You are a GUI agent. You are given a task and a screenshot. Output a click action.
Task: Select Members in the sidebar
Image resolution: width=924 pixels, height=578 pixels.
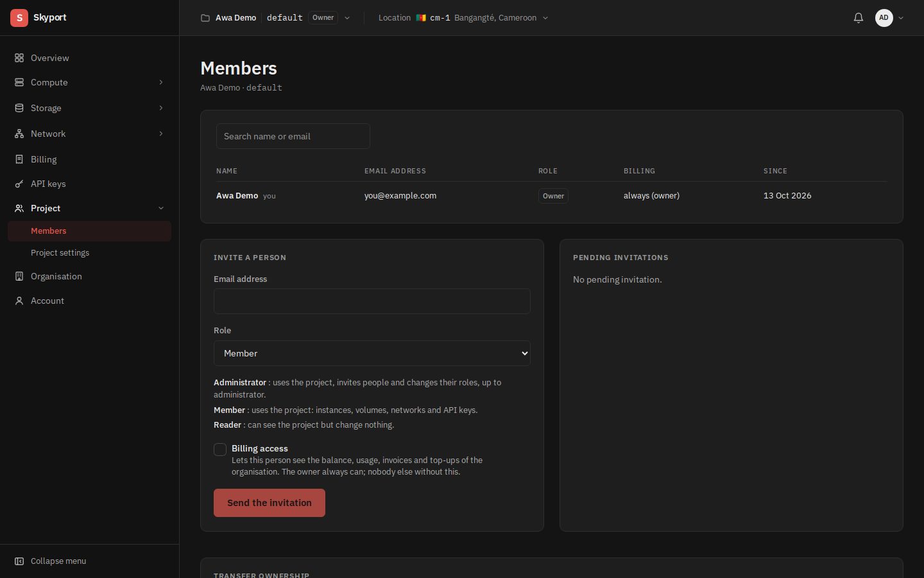pos(89,231)
